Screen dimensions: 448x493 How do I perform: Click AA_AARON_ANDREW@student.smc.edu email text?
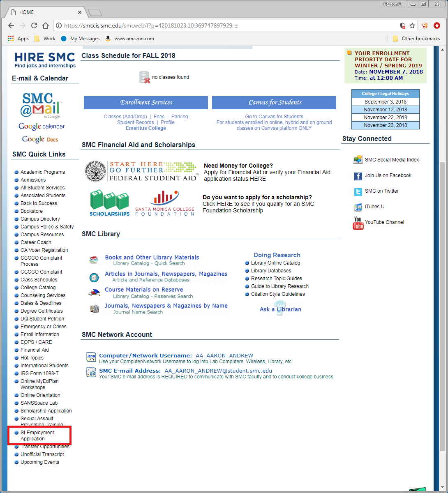point(218,371)
